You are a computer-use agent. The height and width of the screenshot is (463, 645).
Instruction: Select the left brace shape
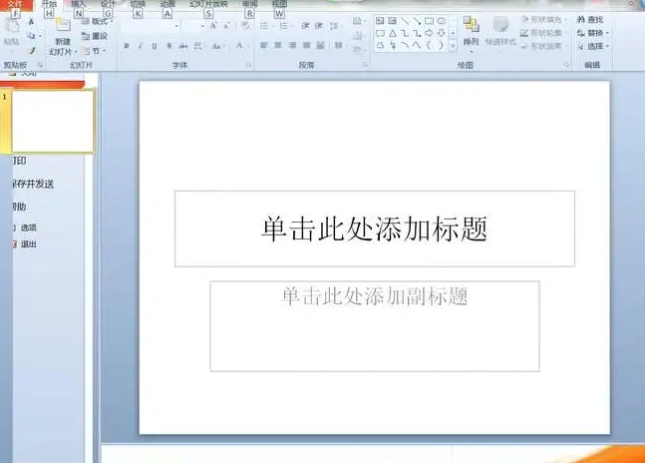(x=429, y=46)
